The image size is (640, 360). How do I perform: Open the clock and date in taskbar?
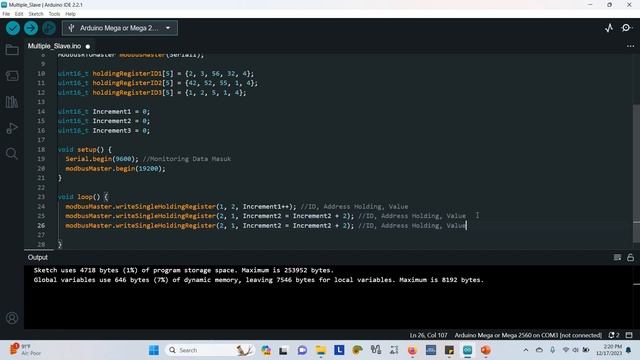point(609,350)
